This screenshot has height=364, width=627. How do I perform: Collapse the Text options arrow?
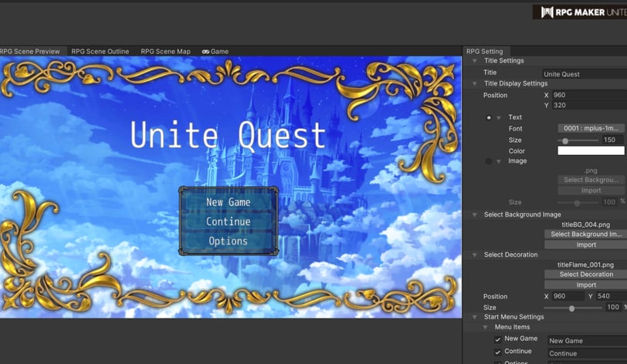point(499,118)
